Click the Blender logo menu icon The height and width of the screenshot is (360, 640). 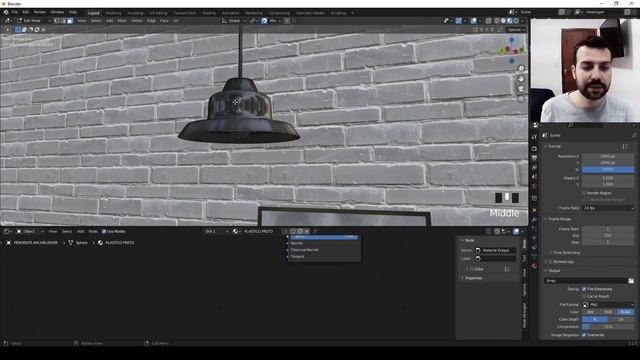point(6,12)
